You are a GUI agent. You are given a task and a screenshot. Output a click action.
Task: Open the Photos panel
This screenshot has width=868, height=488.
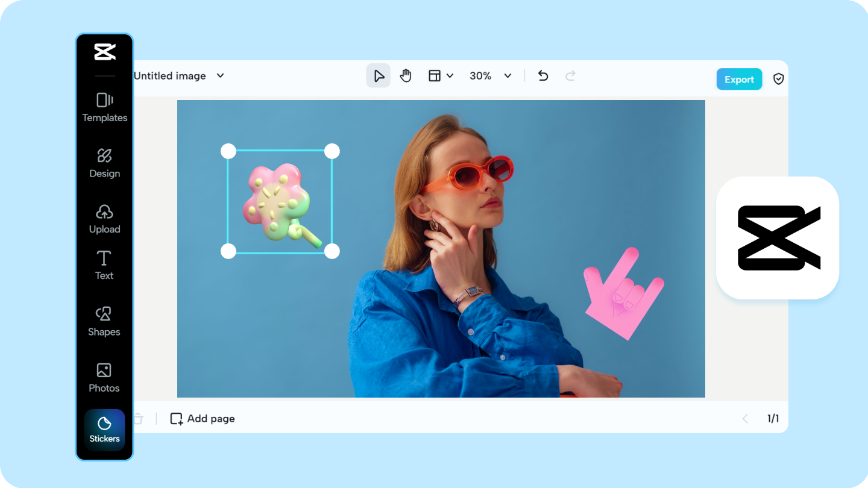click(104, 378)
